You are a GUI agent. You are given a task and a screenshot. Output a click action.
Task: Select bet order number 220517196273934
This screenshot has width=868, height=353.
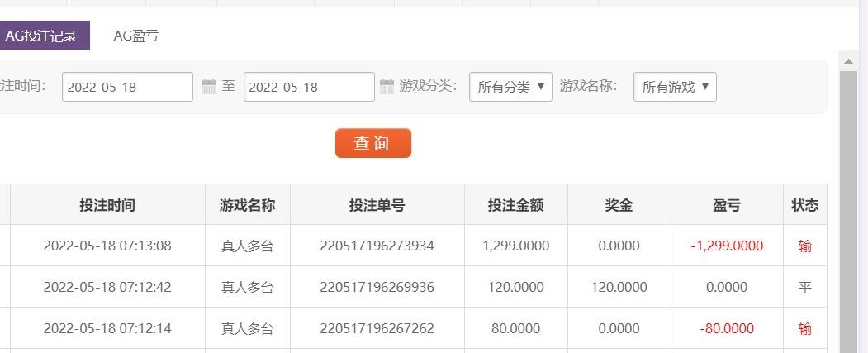[377, 246]
